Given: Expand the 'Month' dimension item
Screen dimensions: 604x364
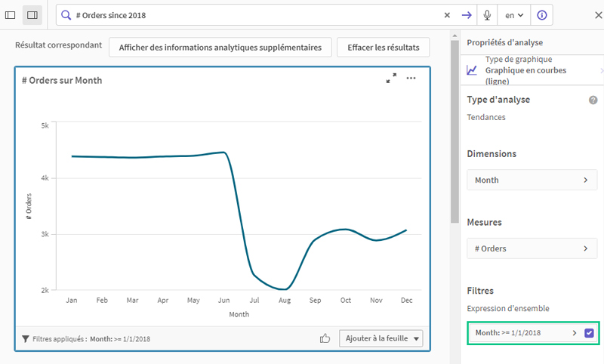Looking at the screenshot, I should pyautogui.click(x=532, y=180).
